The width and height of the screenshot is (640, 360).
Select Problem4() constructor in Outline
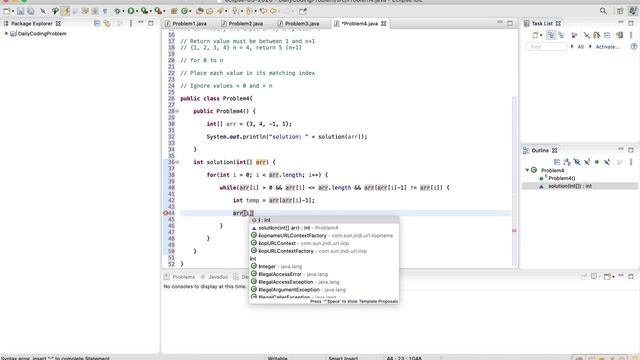coord(561,178)
